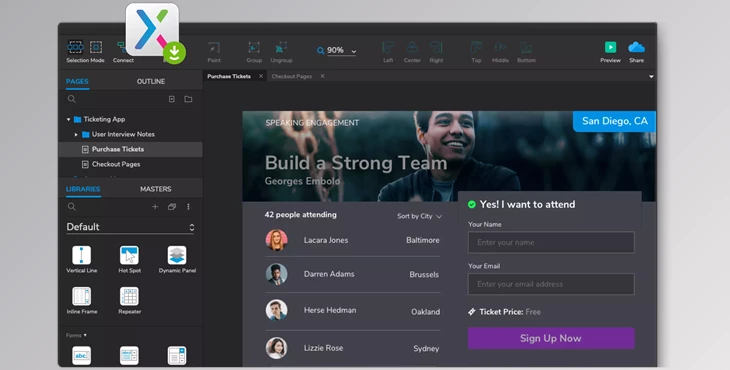
Task: Switch to the PAGES tab
Action: point(77,81)
